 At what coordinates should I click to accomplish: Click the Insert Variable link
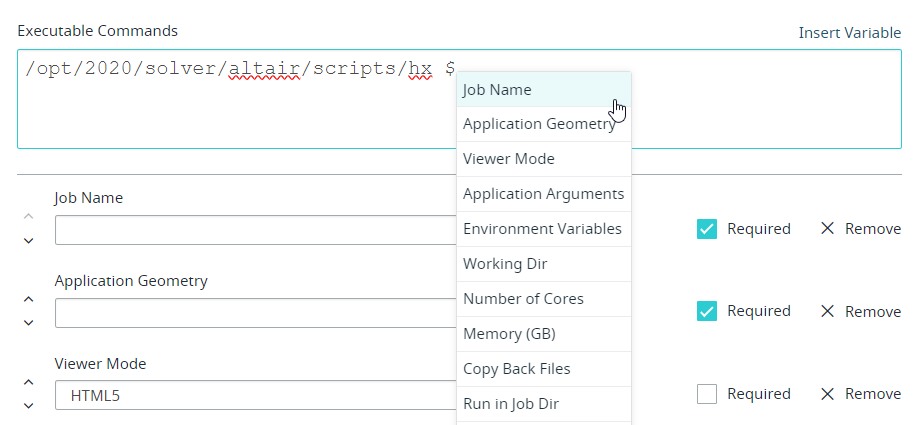(849, 33)
